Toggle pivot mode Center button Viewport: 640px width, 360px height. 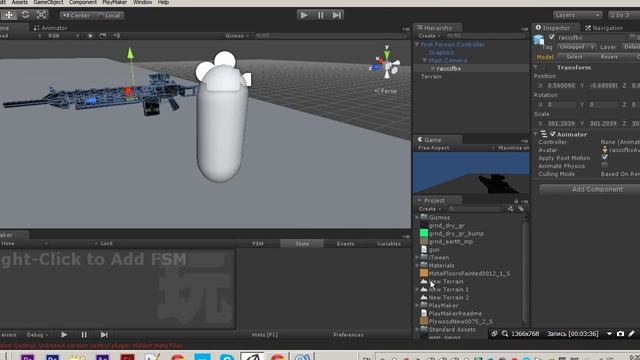(76, 16)
